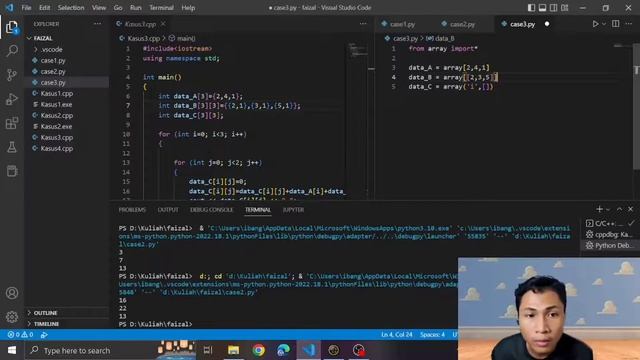Open new terminal launch profile dropdown
640x360 pixels.
click(x=608, y=209)
